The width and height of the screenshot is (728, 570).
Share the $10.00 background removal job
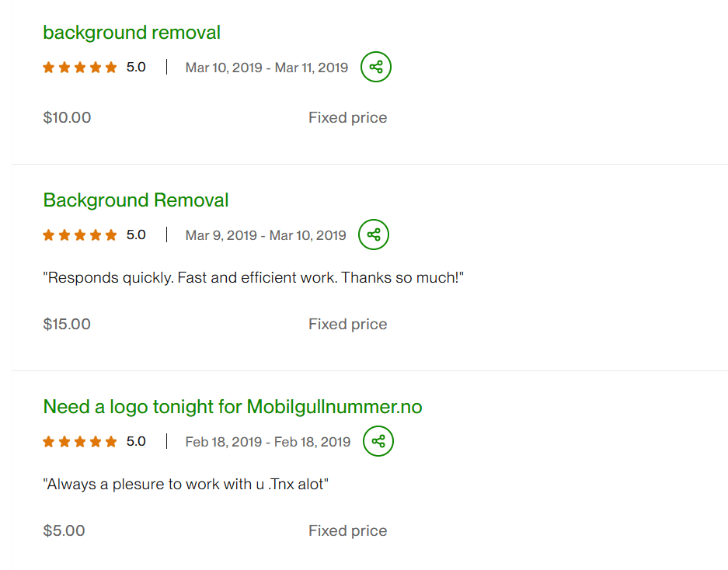[x=376, y=68]
